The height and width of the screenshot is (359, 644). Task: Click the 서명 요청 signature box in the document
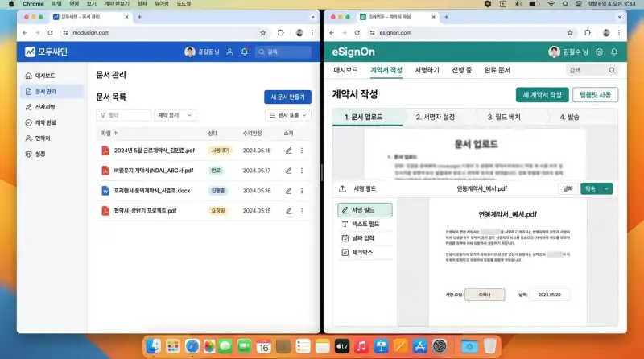pyautogui.click(x=485, y=295)
